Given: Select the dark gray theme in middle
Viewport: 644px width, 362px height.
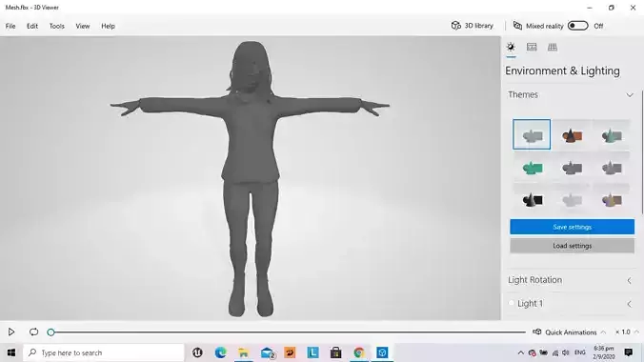Looking at the screenshot, I should tap(572, 168).
